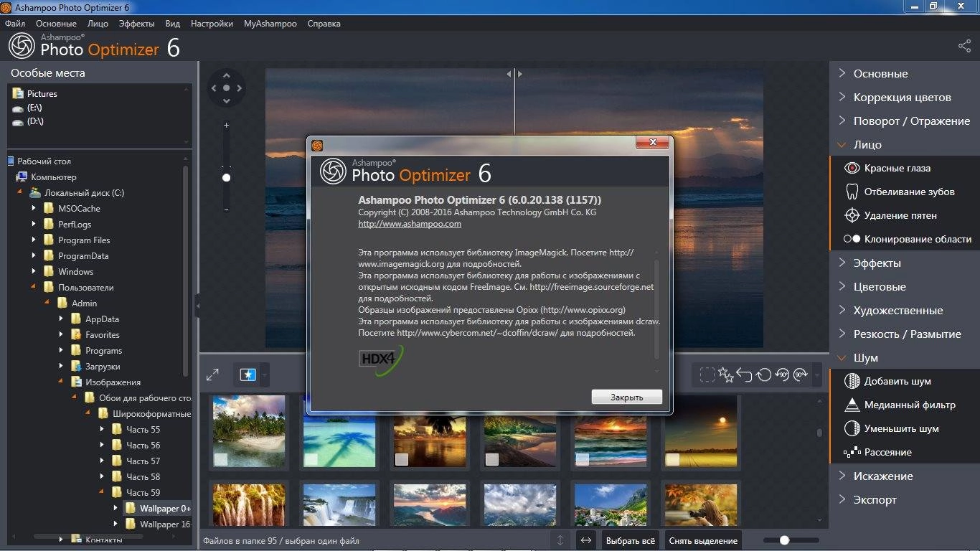Tick the checkbox on the mountain lake thumbnail
Screen dimensions: 980x551
click(492, 459)
